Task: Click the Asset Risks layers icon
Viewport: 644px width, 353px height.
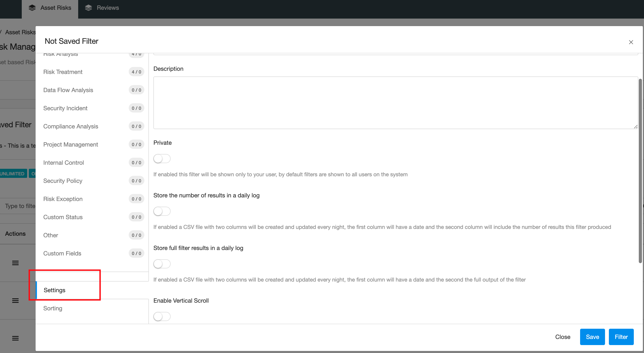Action: 32,8
